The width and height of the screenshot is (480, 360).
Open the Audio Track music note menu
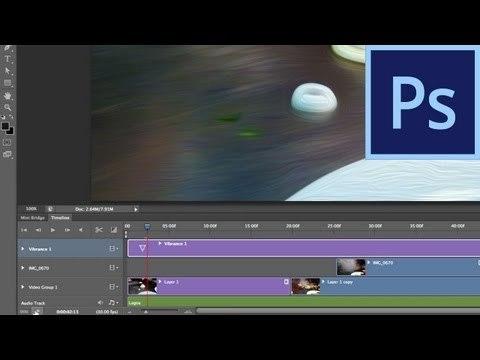tap(113, 303)
